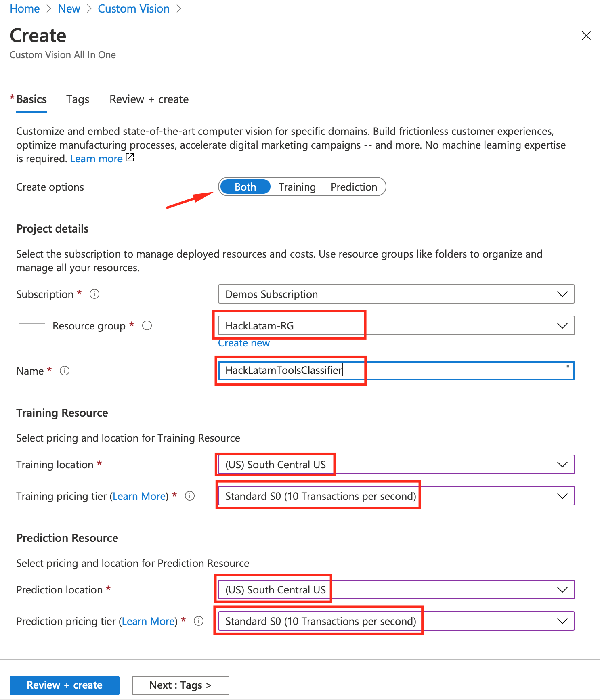This screenshot has height=700, width=600.
Task: Click the info icon beside Prediction pricing tier
Action: tap(199, 621)
